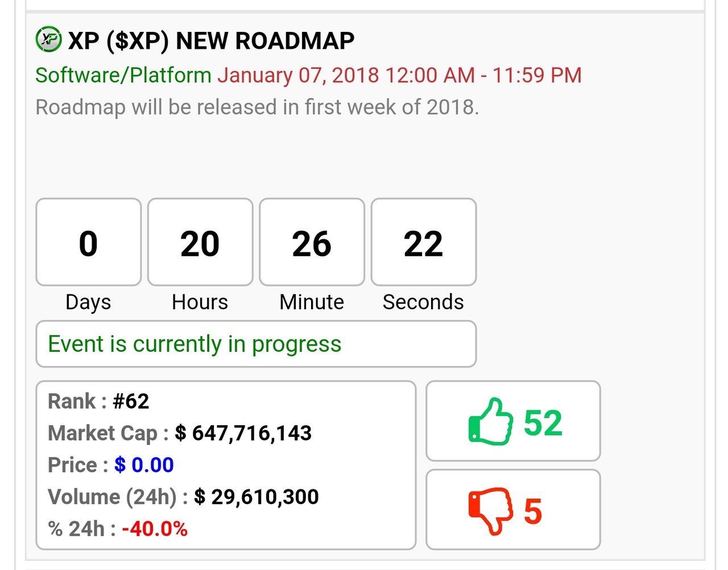Click the Volume (24h) amount

point(256,497)
